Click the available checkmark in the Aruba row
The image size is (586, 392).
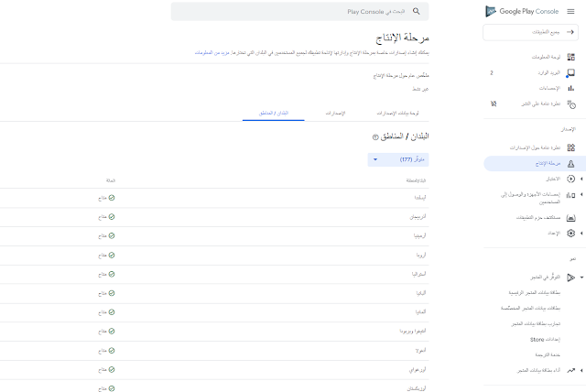(x=112, y=256)
